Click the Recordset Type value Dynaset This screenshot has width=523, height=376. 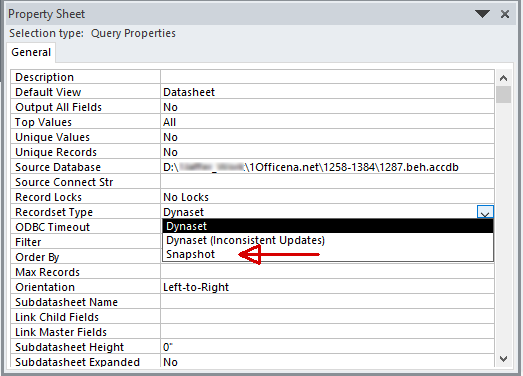[x=319, y=212]
